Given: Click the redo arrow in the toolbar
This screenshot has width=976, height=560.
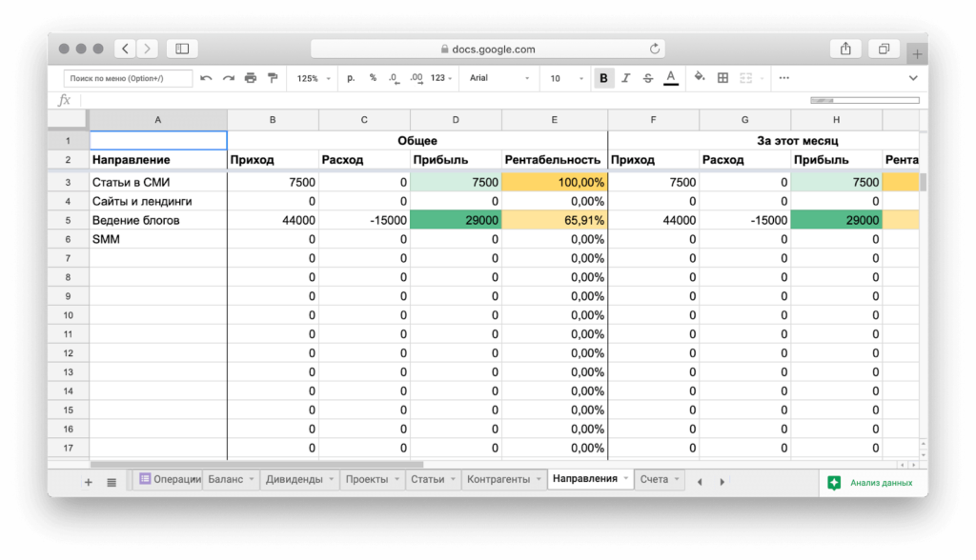Looking at the screenshot, I should [x=228, y=78].
